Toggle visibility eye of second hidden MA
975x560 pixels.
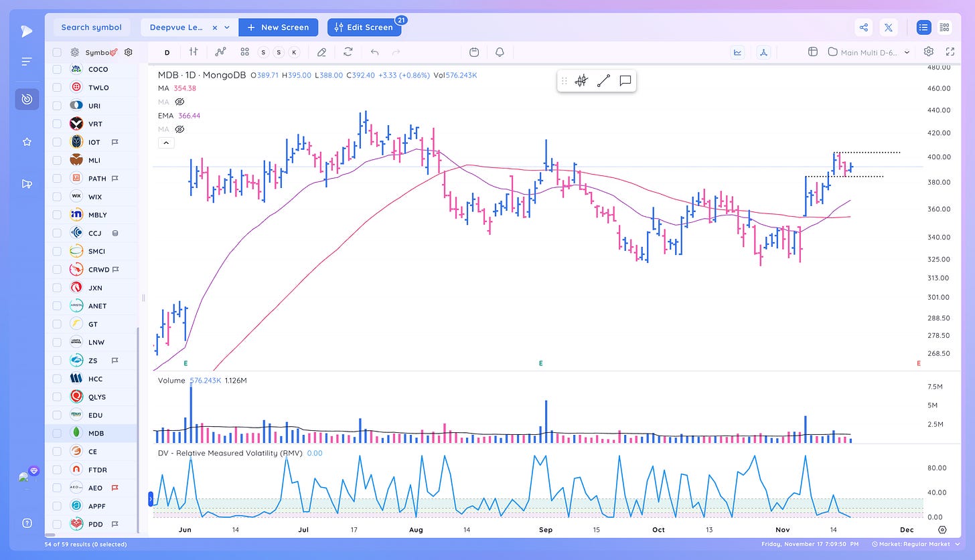coord(179,129)
